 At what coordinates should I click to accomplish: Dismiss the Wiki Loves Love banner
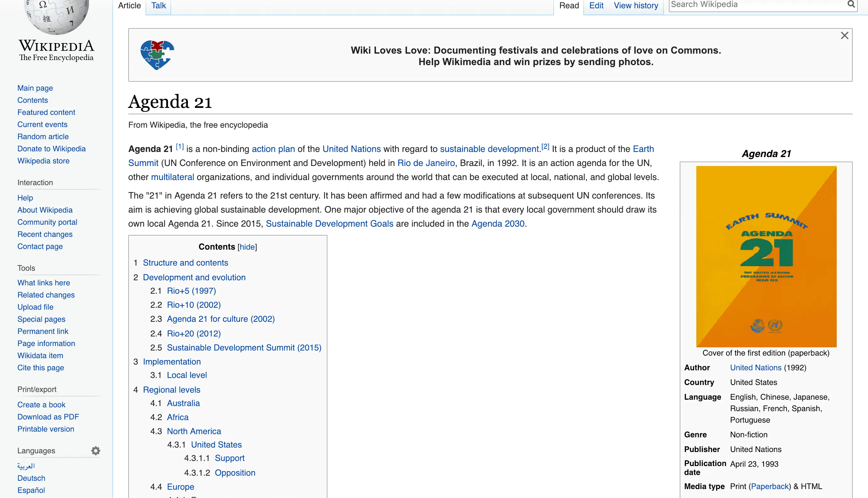coord(844,35)
